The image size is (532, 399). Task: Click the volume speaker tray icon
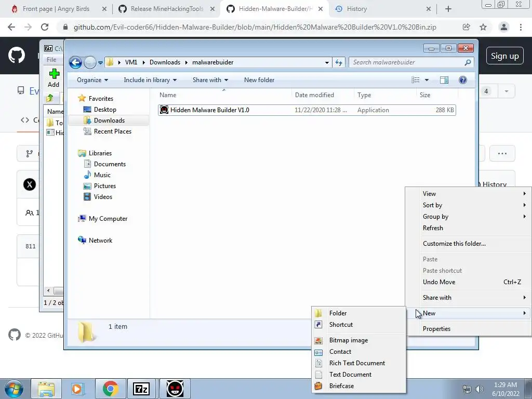click(x=480, y=389)
